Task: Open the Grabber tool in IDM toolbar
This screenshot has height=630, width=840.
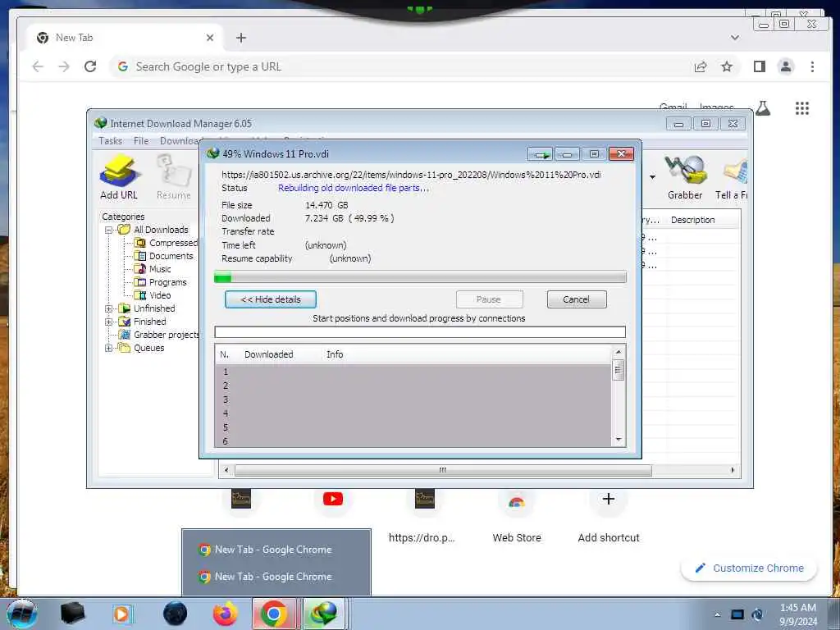Action: coord(685,177)
